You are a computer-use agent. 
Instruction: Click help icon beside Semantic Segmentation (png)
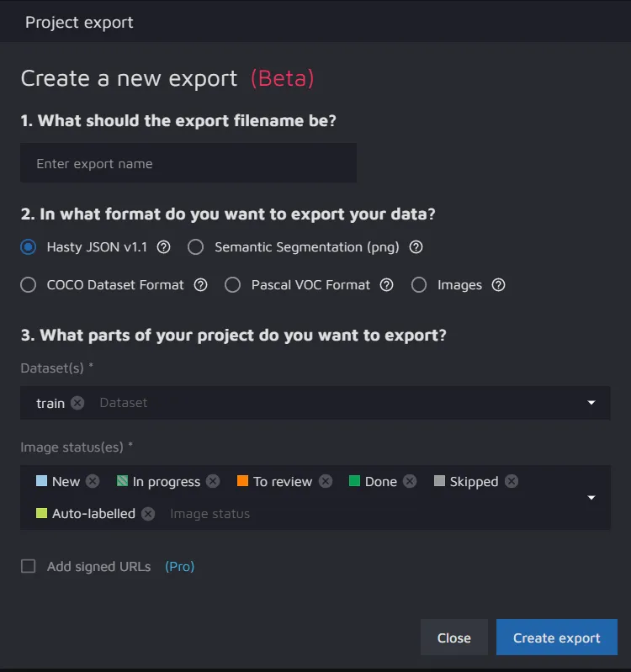(416, 247)
